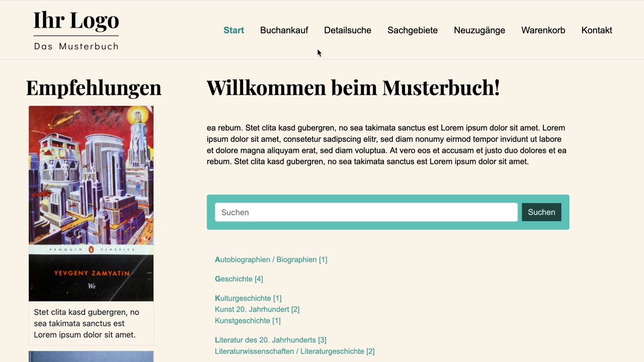644x362 pixels.
Task: Open the Kulturgeschichte [1] link
Action: click(248, 298)
